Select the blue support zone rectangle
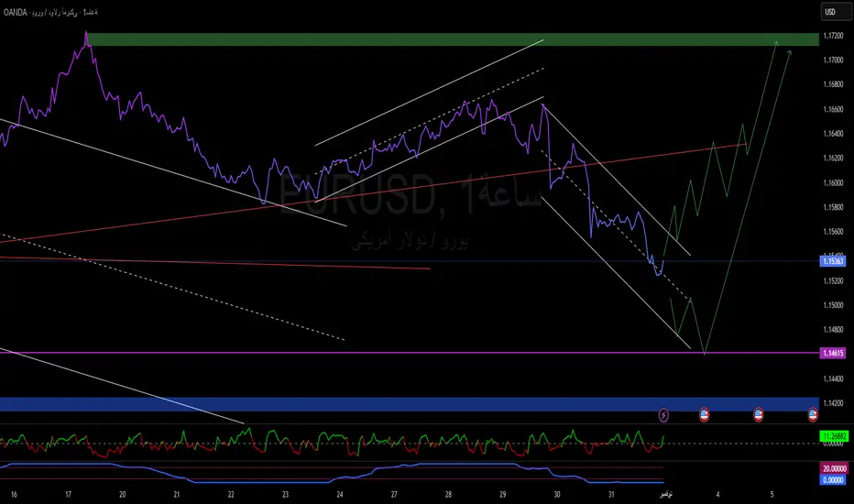 pyautogui.click(x=409, y=404)
